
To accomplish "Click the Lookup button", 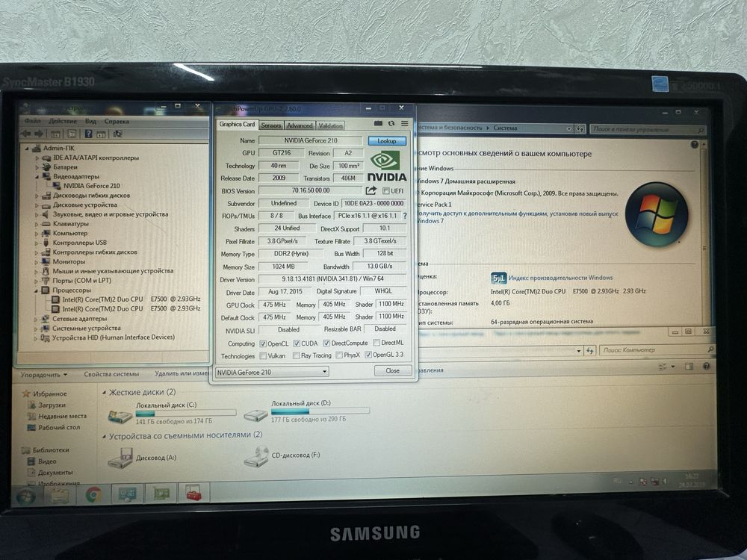I will coord(387,141).
